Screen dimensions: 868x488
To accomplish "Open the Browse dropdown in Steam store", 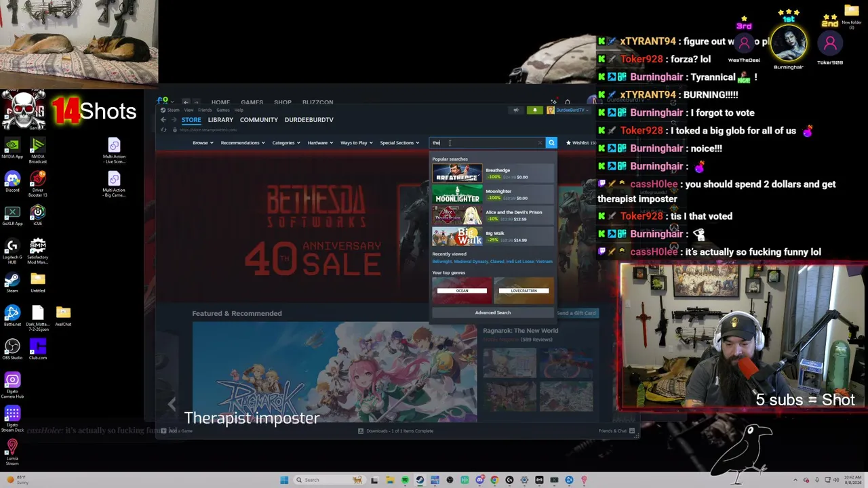I will (x=203, y=143).
